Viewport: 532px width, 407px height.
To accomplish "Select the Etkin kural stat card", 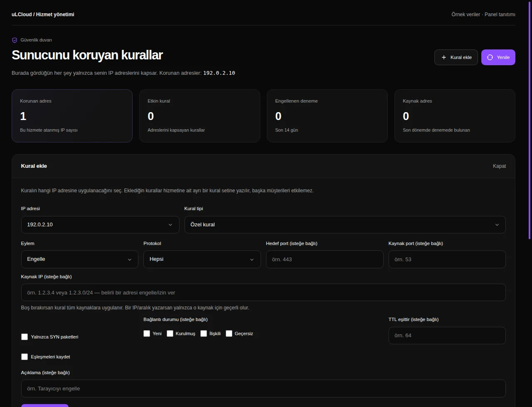I will point(199,116).
